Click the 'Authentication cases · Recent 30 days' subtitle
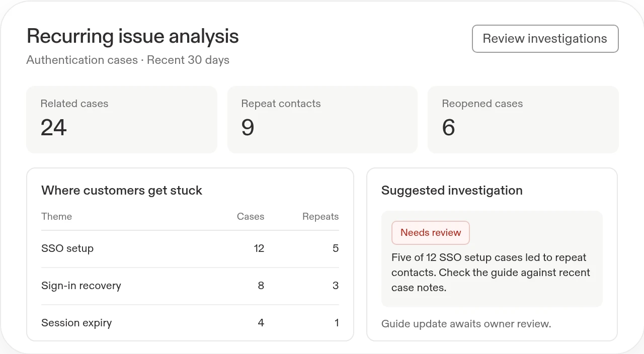This screenshot has width=644, height=354. click(128, 60)
